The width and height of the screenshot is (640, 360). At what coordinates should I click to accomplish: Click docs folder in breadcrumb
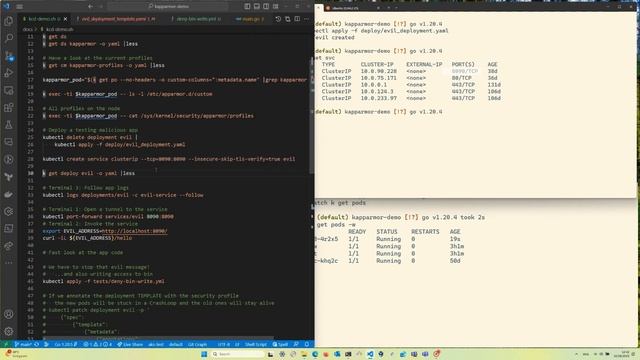(x=27, y=29)
